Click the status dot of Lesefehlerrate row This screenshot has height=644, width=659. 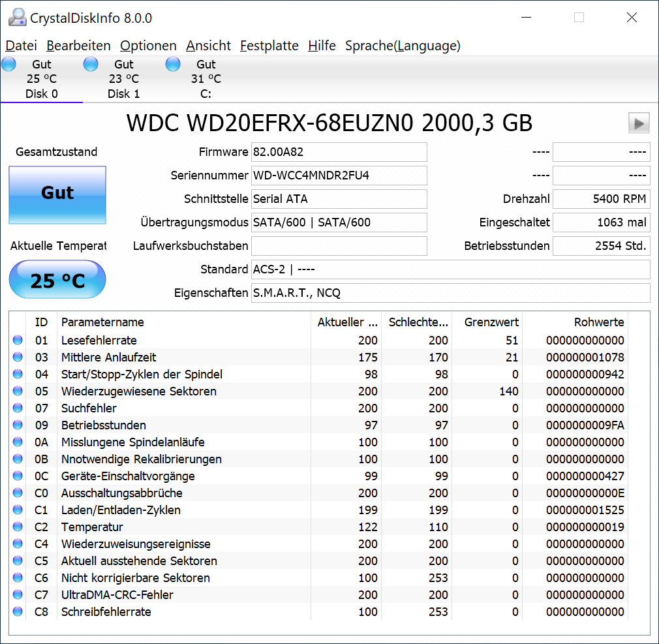coord(18,340)
